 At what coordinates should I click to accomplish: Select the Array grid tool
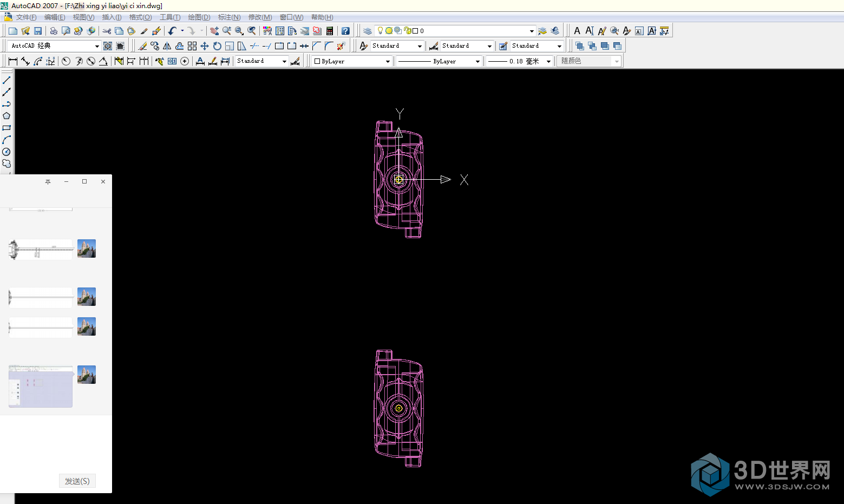192,46
